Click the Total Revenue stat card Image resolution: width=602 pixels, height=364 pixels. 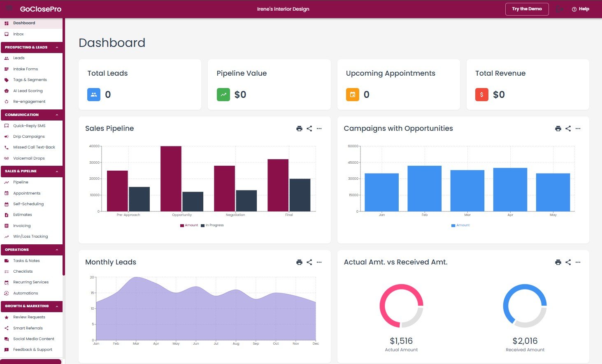tap(528, 84)
